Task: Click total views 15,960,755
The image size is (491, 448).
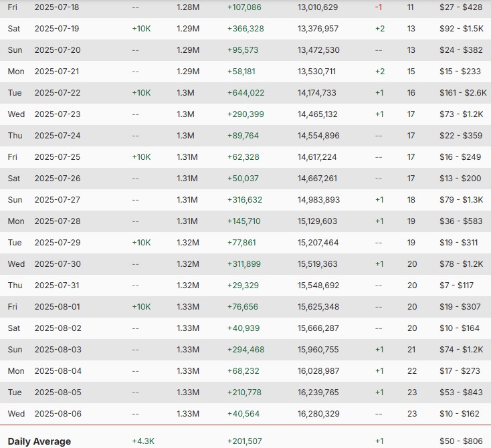Action: click(318, 350)
